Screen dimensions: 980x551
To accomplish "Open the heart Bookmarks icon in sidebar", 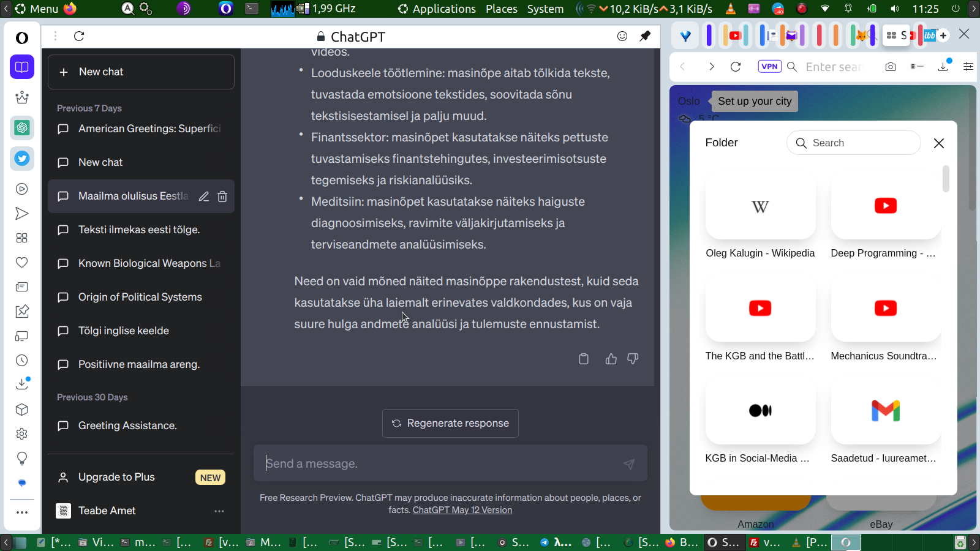I will click(x=22, y=263).
